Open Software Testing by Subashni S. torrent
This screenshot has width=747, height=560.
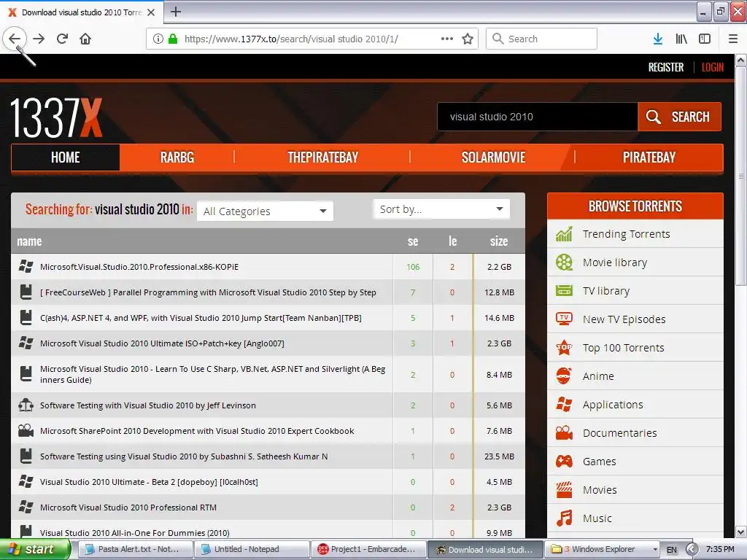click(x=184, y=456)
